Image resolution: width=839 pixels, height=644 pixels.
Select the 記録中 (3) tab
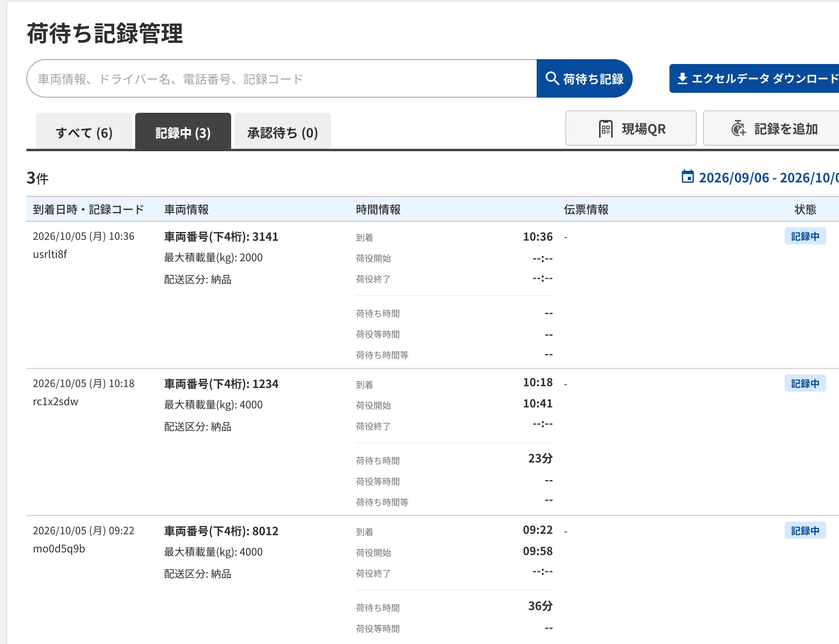pyautogui.click(x=183, y=132)
